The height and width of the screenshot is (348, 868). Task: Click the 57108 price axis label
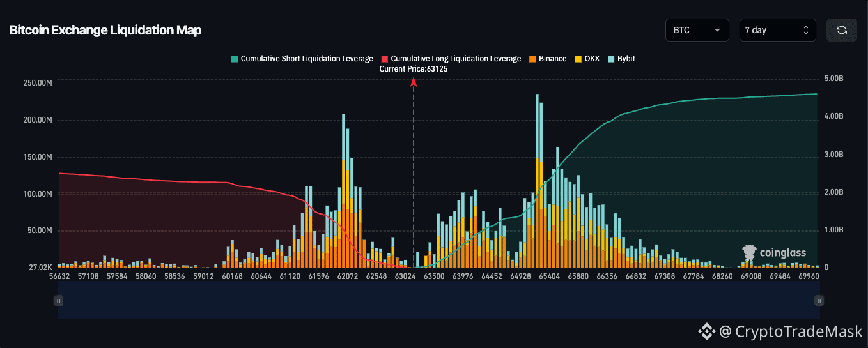[x=88, y=276]
